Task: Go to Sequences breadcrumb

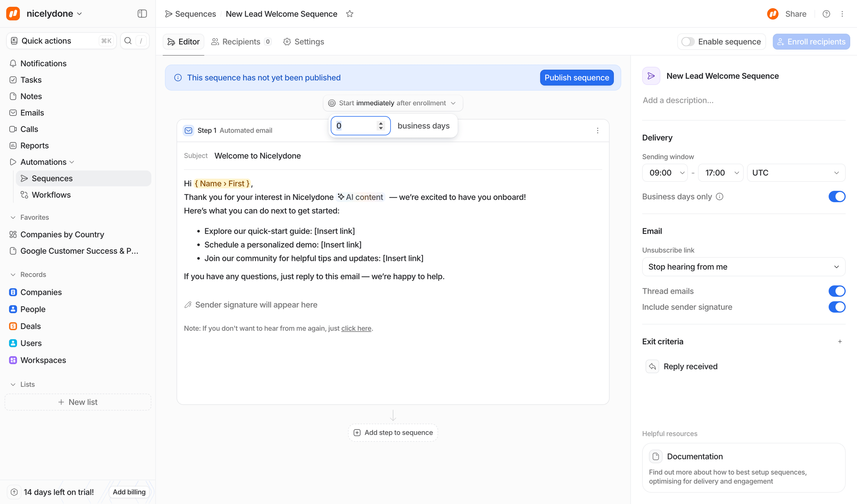Action: point(191,14)
